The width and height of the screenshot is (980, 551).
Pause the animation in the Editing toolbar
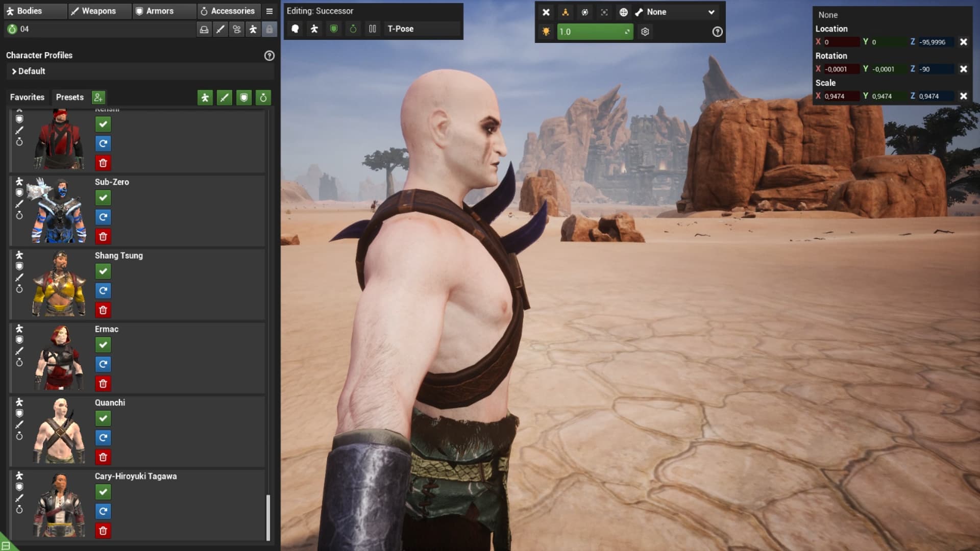coord(373,29)
